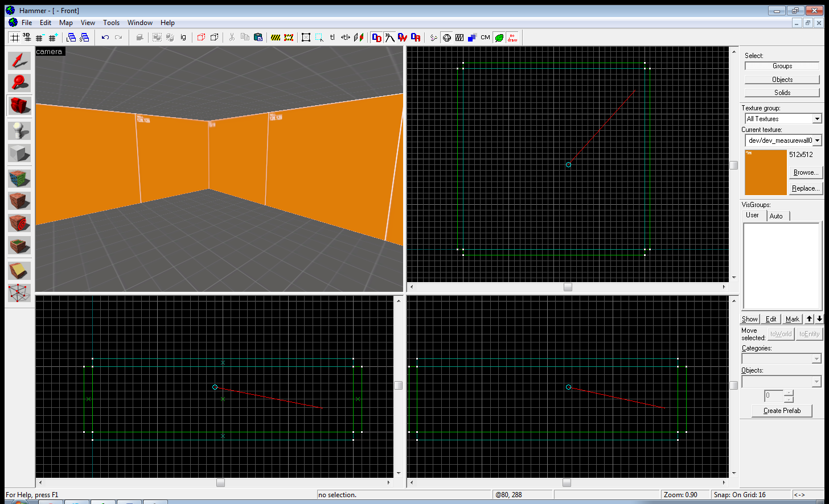Image resolution: width=829 pixels, height=504 pixels.
Task: Click the Edit Cordon Bounds icon
Action: (x=289, y=38)
